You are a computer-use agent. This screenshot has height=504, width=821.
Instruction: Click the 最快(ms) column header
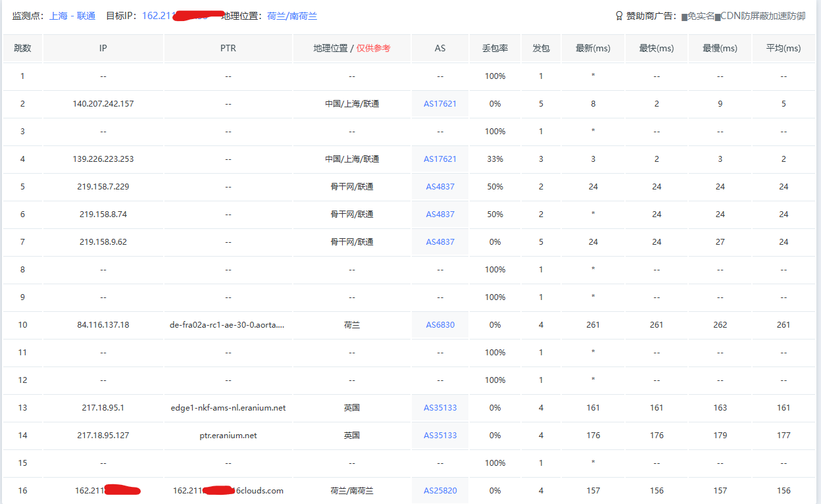tap(657, 49)
